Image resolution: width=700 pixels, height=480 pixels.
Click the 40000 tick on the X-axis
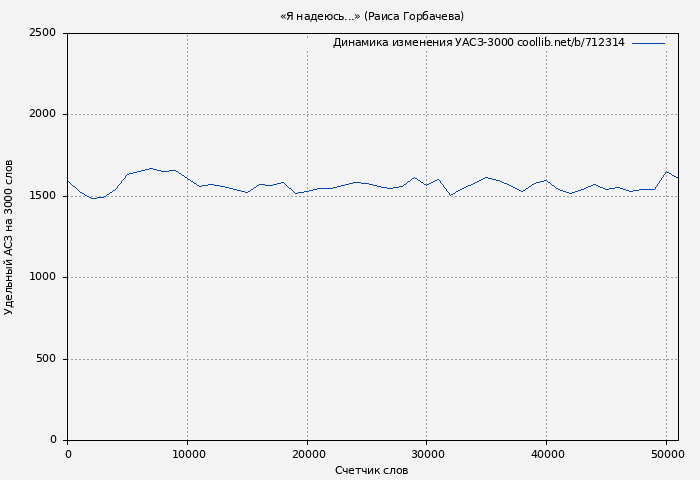click(x=547, y=454)
